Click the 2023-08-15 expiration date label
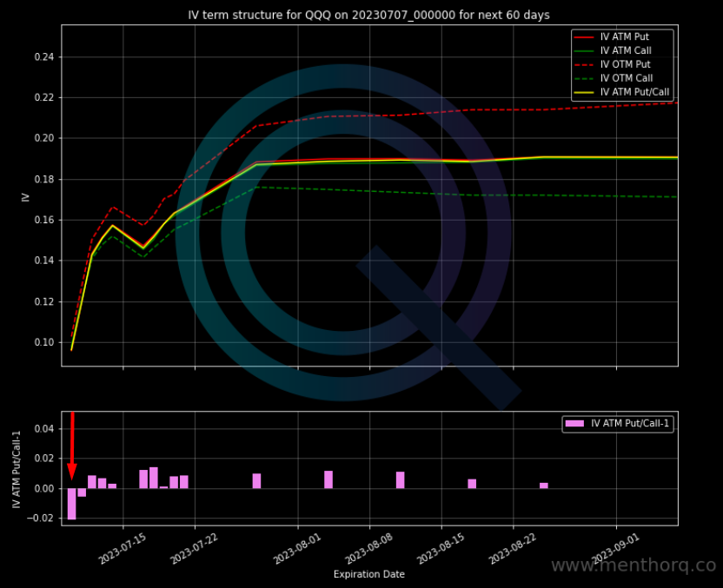The image size is (723, 588). point(441,548)
